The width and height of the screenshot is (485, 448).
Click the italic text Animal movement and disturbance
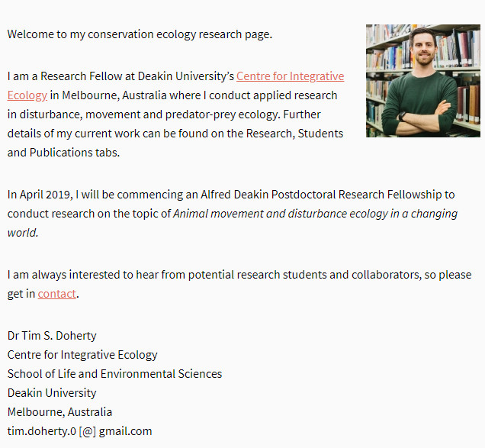coord(259,214)
